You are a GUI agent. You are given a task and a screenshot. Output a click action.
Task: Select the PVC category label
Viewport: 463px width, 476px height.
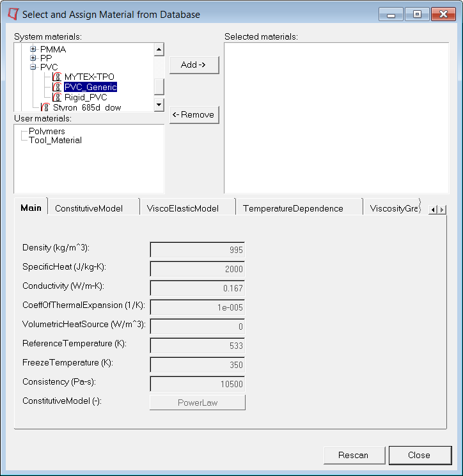pyautogui.click(x=49, y=67)
